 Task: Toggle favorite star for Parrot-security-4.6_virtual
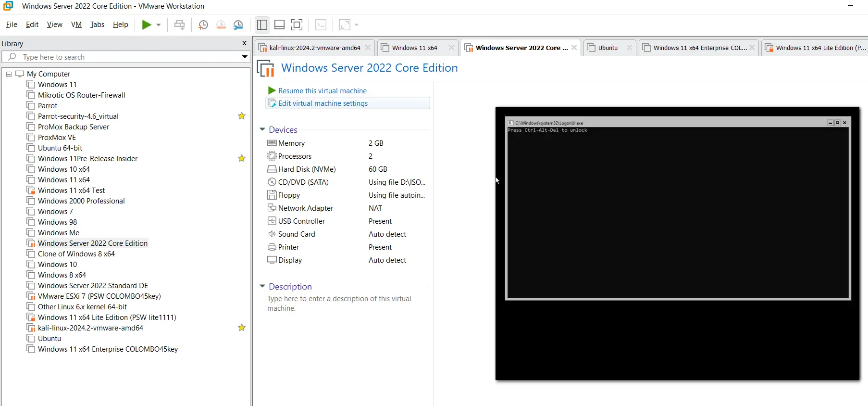242,116
